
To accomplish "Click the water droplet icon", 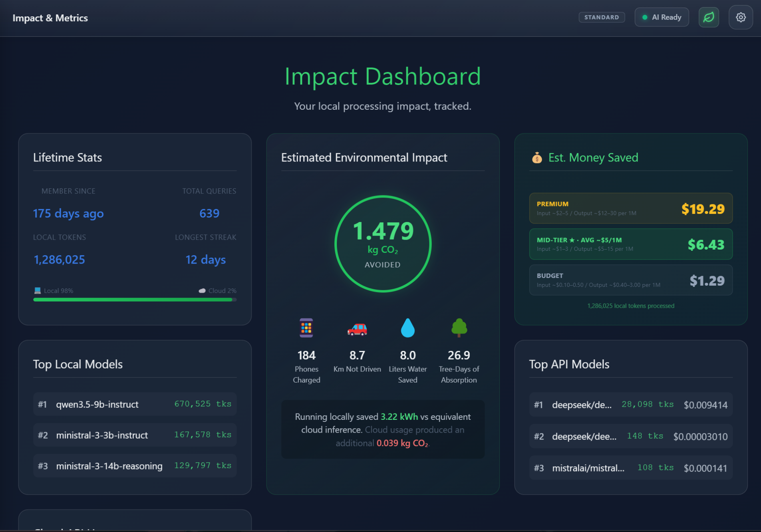I will click(x=408, y=328).
